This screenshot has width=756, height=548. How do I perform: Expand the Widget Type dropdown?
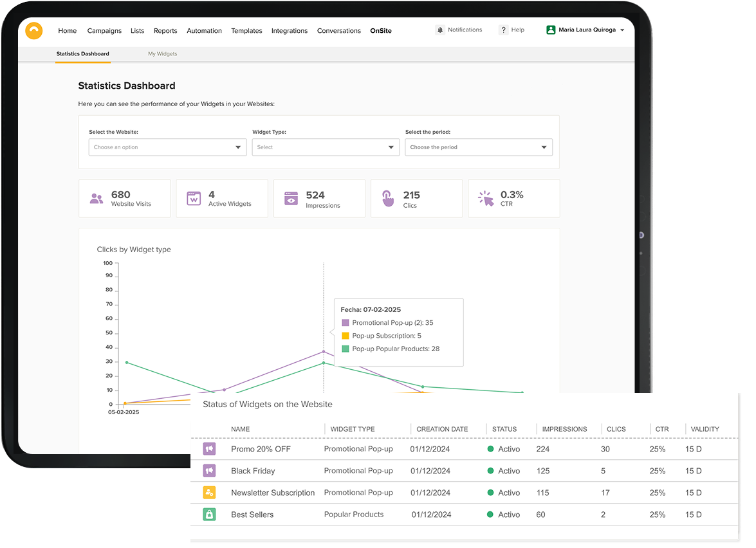point(326,147)
